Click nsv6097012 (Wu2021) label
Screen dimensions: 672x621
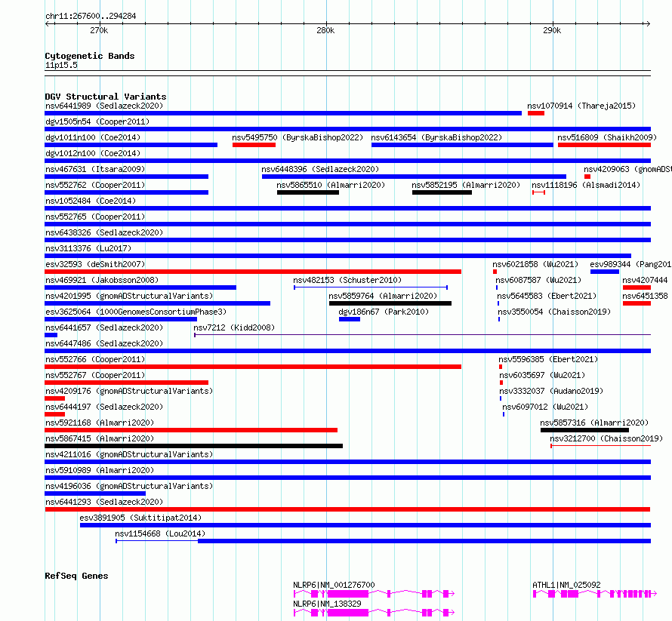pos(545,407)
